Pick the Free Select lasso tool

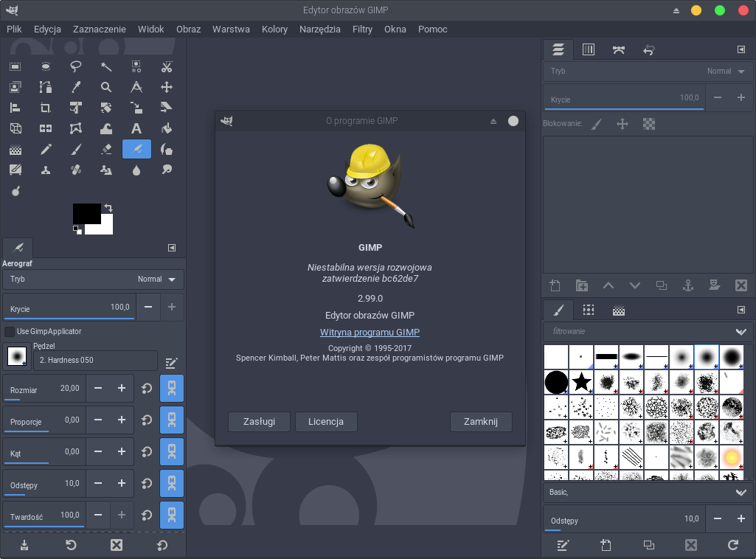click(x=76, y=66)
